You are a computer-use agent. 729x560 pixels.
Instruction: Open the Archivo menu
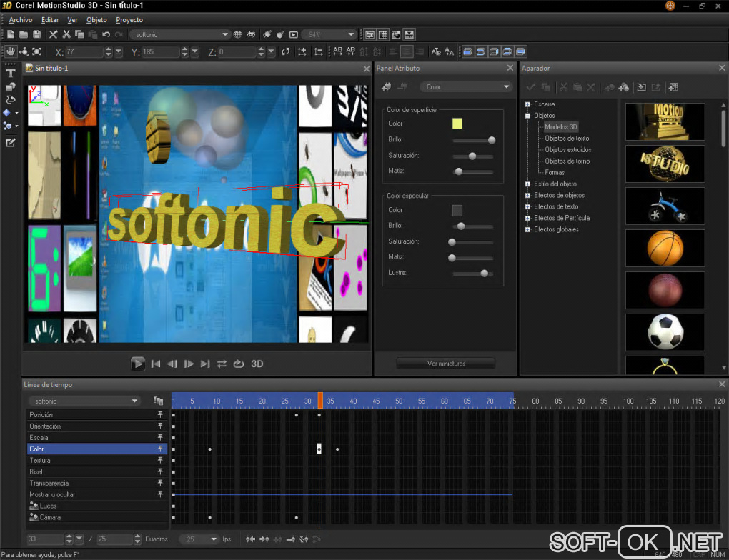pos(21,20)
